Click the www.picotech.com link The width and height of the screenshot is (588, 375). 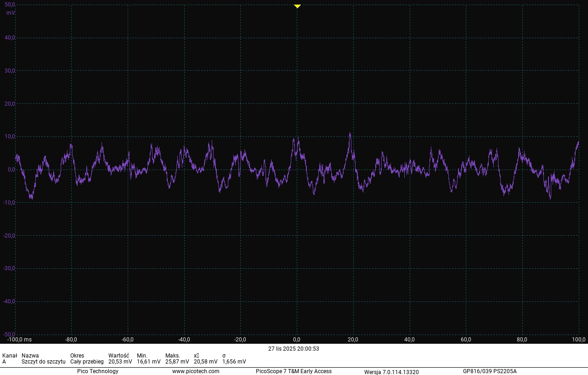click(x=196, y=371)
